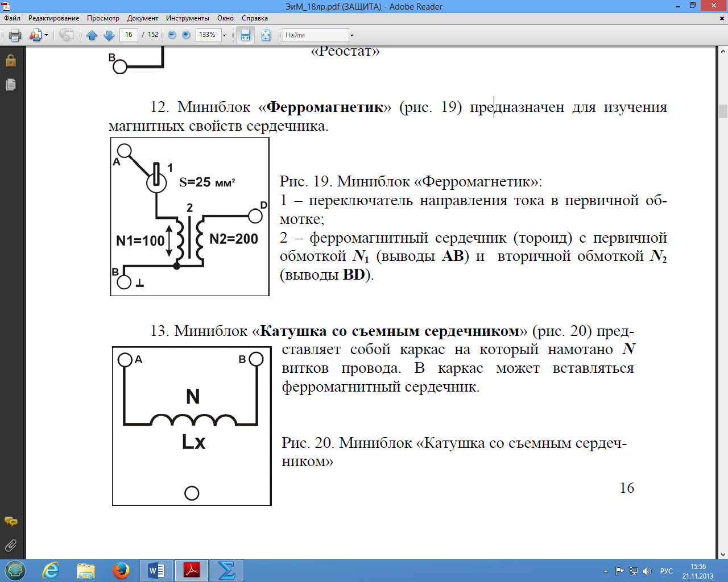Viewport: 728px width, 582px height.
Task: Click bold 'Катушка со съемным сердечником' heading text
Action: 390,331
